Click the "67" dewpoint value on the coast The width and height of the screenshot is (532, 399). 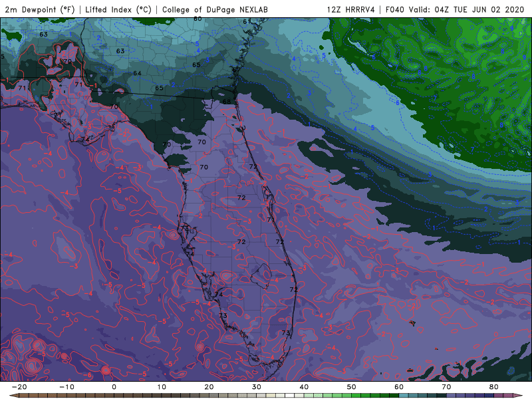point(236,70)
